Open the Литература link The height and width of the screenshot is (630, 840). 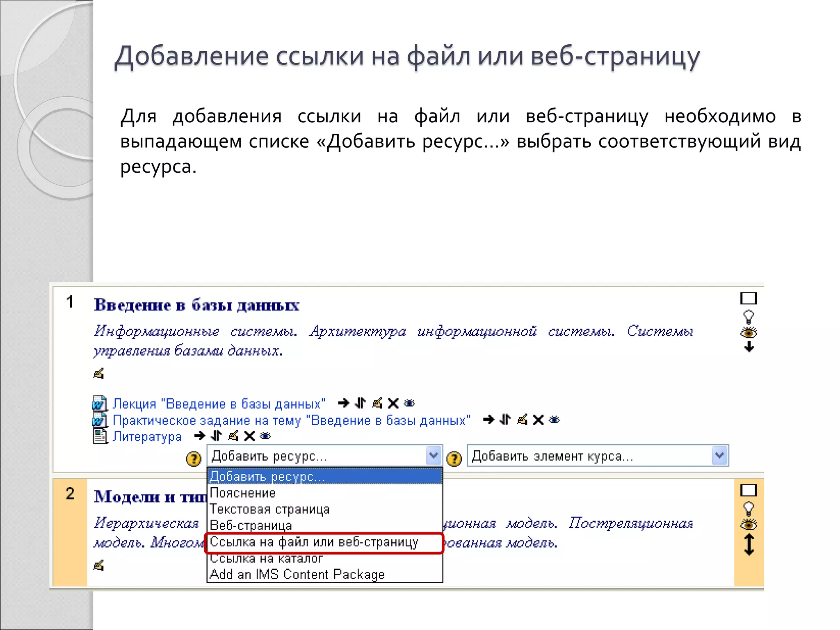point(147,437)
